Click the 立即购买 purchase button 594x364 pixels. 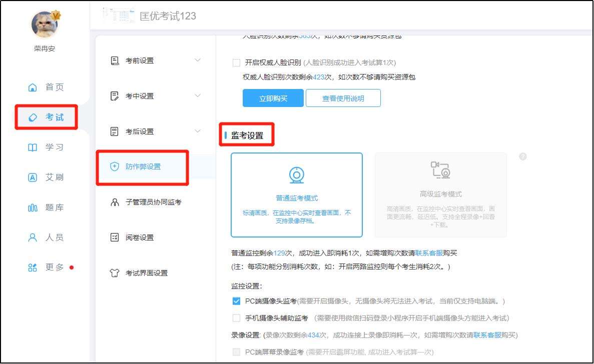(x=272, y=98)
